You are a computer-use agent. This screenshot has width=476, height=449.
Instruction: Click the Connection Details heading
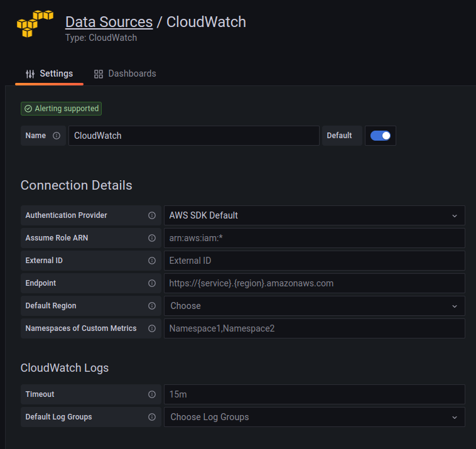tap(76, 185)
